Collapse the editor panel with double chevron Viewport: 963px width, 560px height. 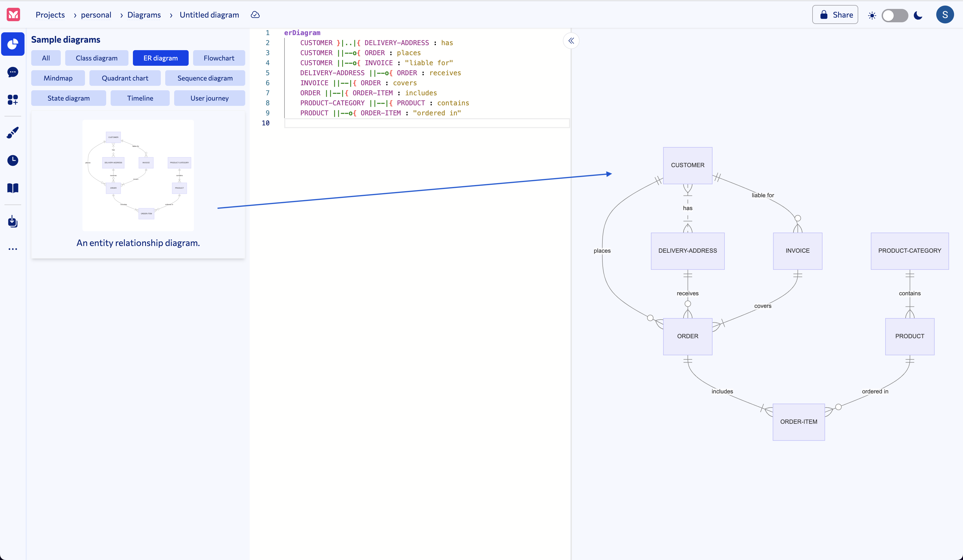click(571, 41)
